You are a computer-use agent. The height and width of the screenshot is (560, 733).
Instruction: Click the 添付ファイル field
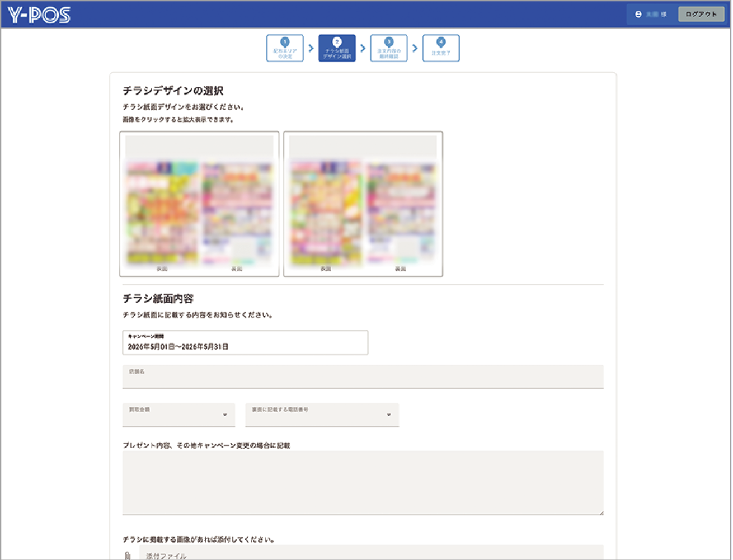click(x=372, y=553)
